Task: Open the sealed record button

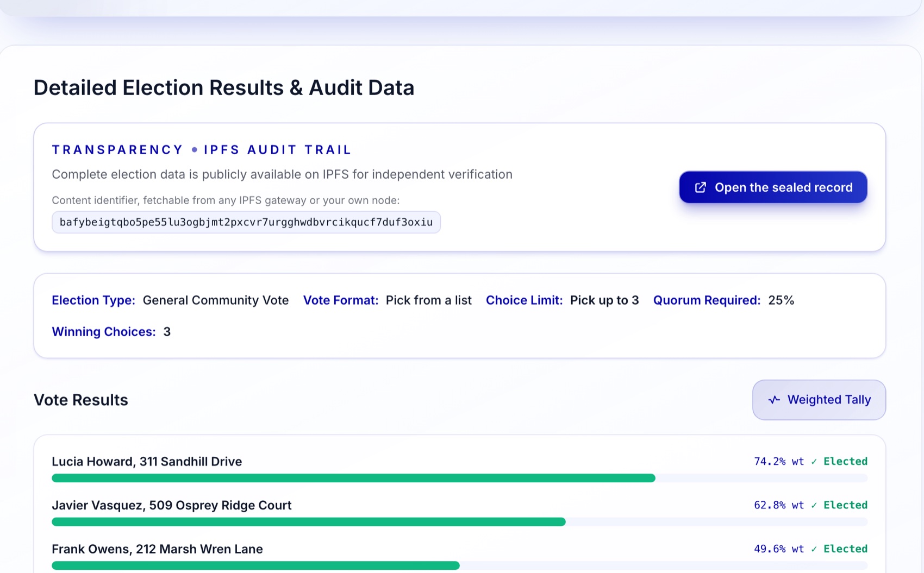Action: coord(773,187)
